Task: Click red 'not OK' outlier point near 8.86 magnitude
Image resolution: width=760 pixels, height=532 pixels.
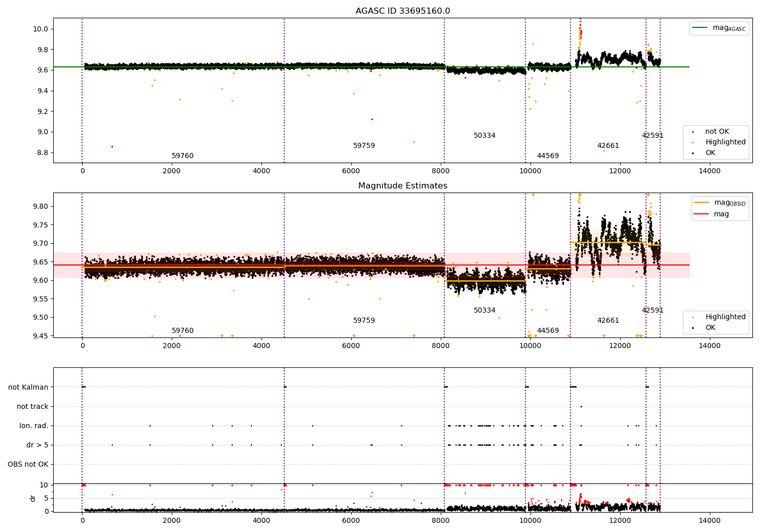Action: click(x=112, y=146)
